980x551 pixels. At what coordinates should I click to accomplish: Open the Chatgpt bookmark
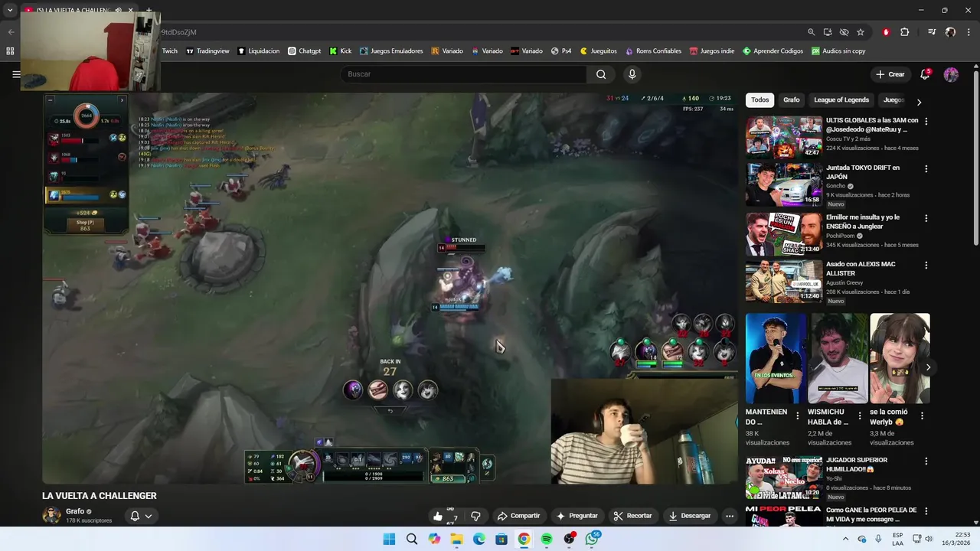(305, 51)
